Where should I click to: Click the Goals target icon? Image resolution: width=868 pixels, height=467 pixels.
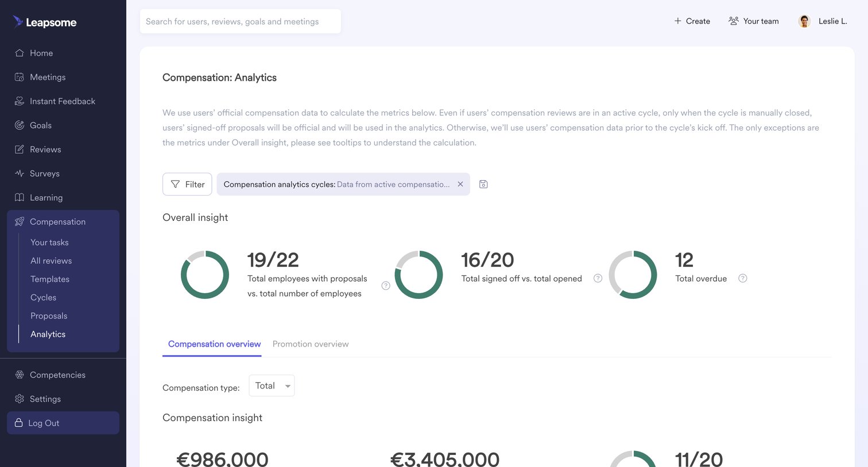coord(20,125)
